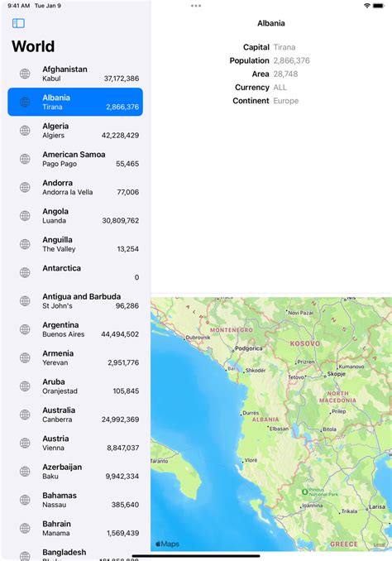This screenshot has width=392, height=561.
Task: Click the globe icon beside Bahrain
Action: (25, 528)
